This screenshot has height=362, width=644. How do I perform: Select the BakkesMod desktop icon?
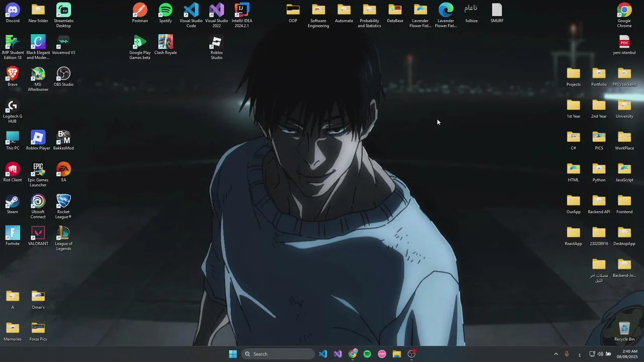click(x=63, y=140)
